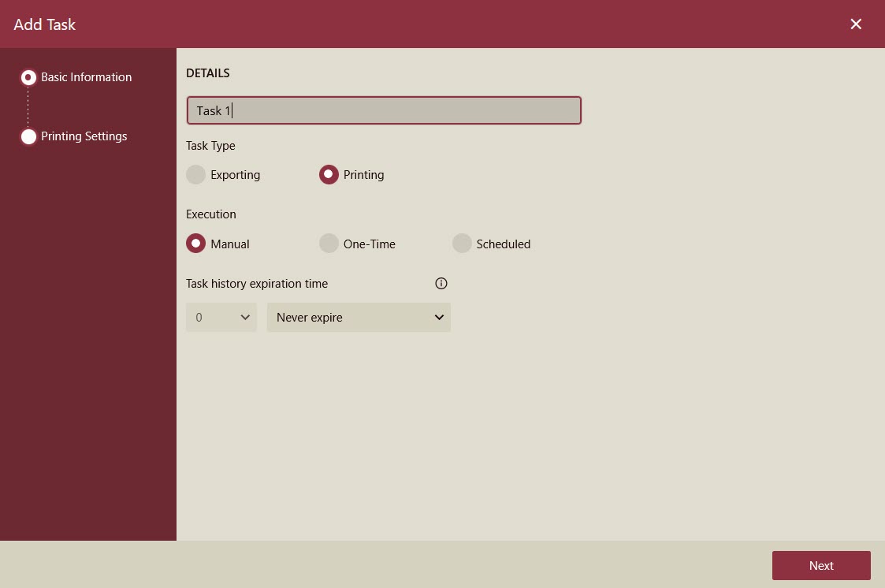The image size is (885, 588).
Task: Click the Exporting radio label text
Action: coord(235,174)
